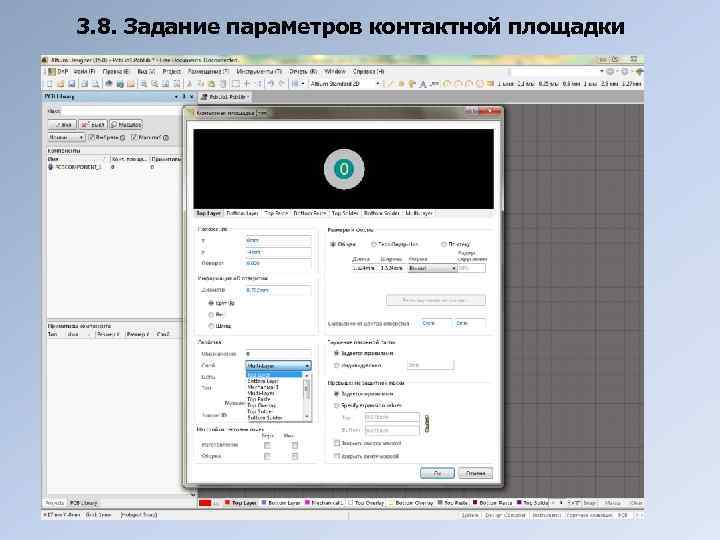Viewport: 720px width, 540px height.
Task: Click the red current layer color swatch
Action: point(205,503)
